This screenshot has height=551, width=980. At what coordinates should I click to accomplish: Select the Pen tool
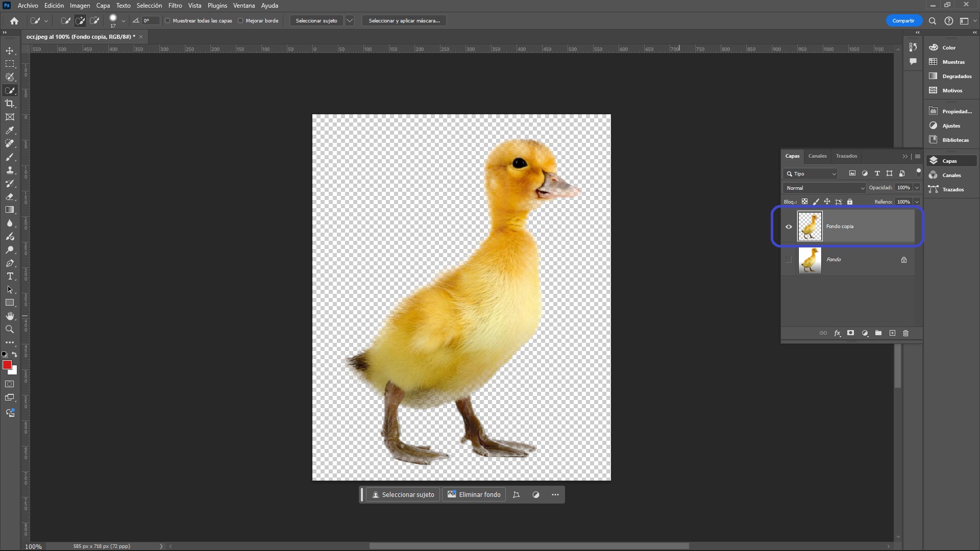click(x=10, y=263)
